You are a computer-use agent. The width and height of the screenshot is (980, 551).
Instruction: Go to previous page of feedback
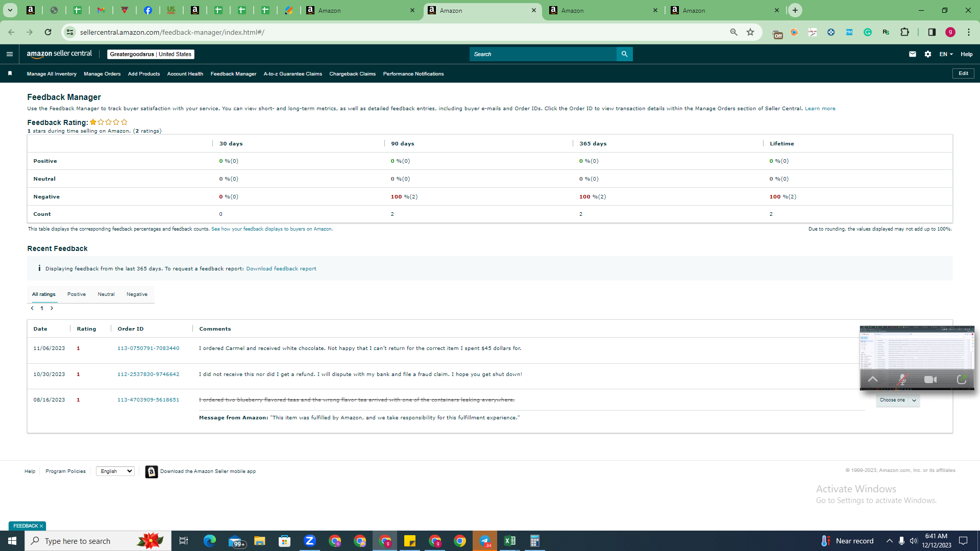(x=32, y=308)
